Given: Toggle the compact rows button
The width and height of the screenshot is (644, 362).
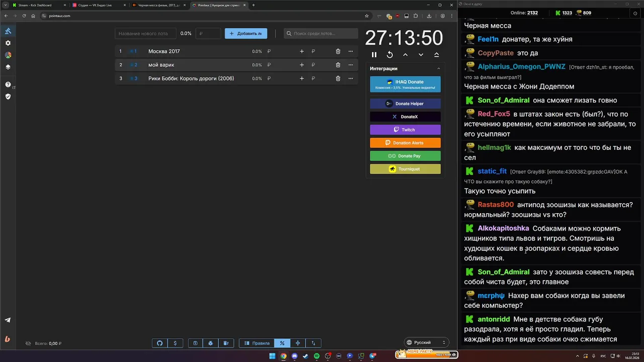Looking at the screenshot, I should tap(298, 343).
